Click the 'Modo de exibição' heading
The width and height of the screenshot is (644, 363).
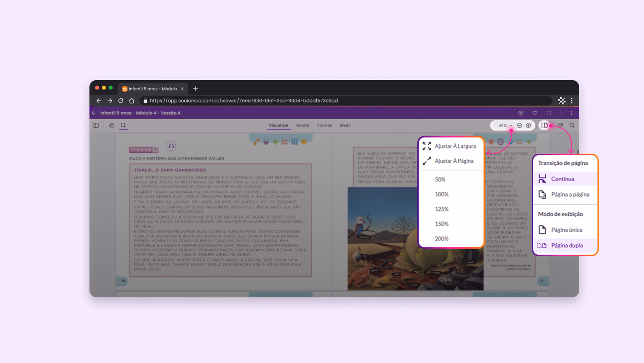[560, 214]
